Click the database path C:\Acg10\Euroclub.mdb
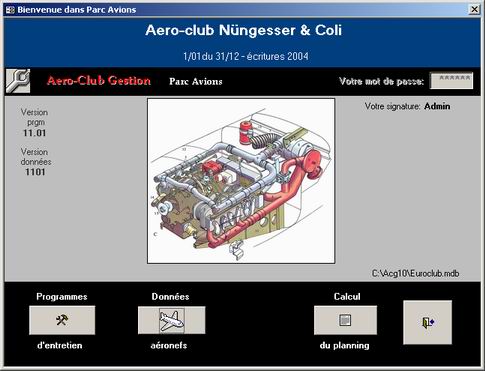Image resolution: width=485 pixels, height=371 pixels. point(416,273)
